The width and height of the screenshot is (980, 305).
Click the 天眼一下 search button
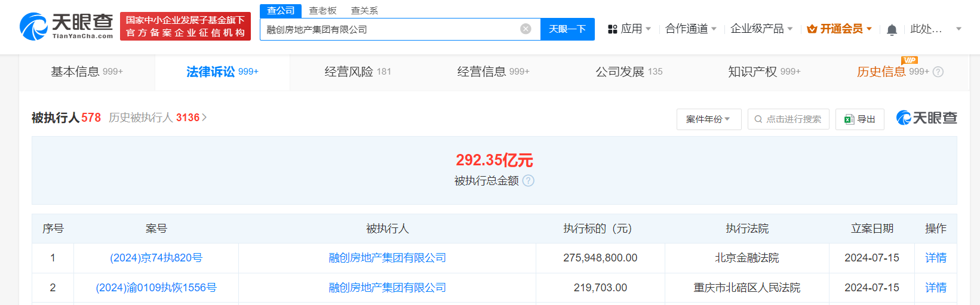(x=567, y=29)
